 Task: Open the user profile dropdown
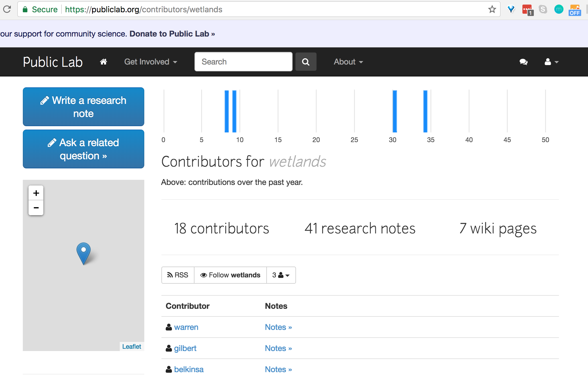pos(551,62)
